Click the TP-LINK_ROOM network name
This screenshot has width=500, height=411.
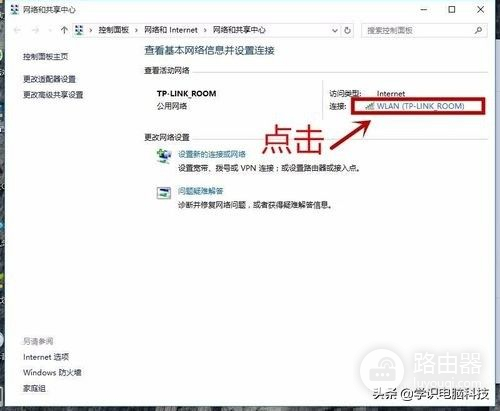(186, 94)
